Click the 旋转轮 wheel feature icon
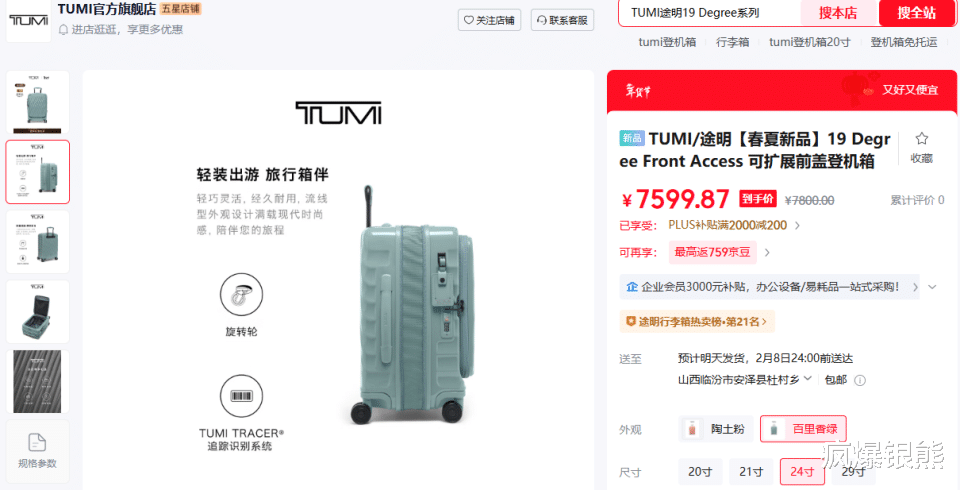 [x=241, y=295]
